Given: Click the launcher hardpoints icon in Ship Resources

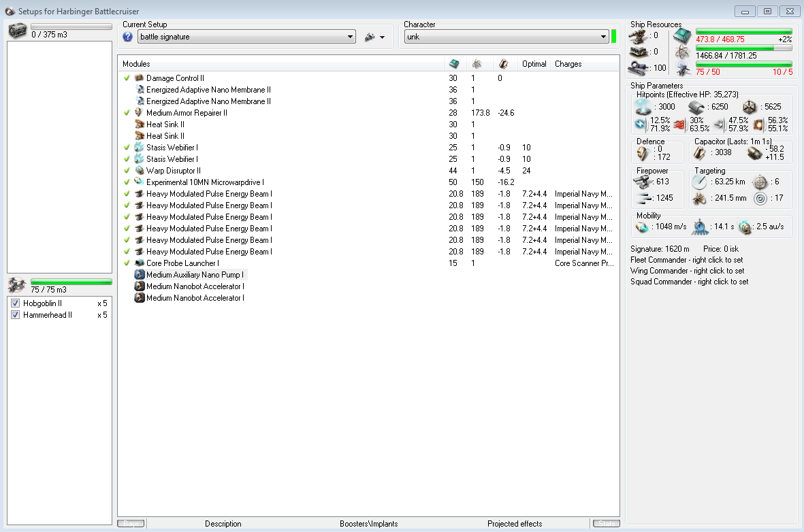Looking at the screenshot, I should (638, 52).
